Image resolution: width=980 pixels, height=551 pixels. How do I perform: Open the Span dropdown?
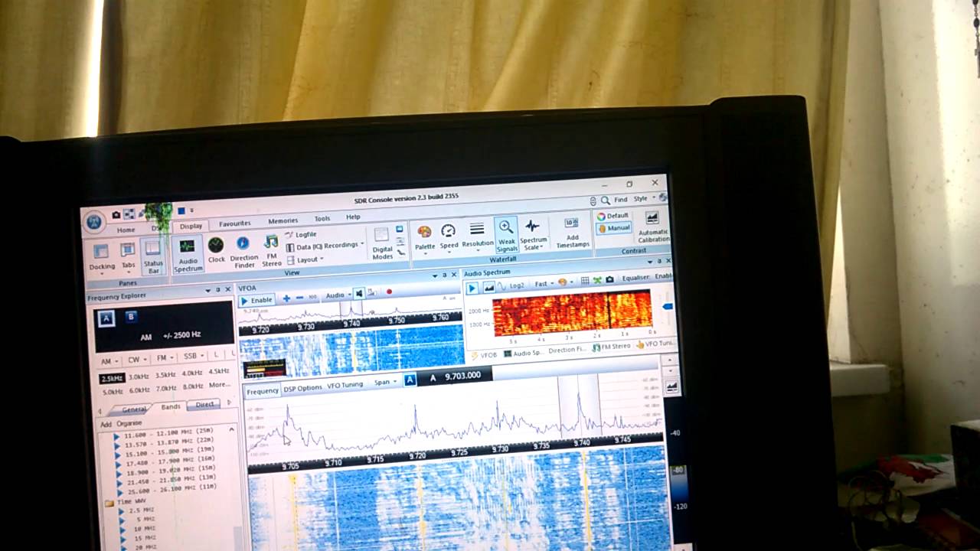pos(384,382)
